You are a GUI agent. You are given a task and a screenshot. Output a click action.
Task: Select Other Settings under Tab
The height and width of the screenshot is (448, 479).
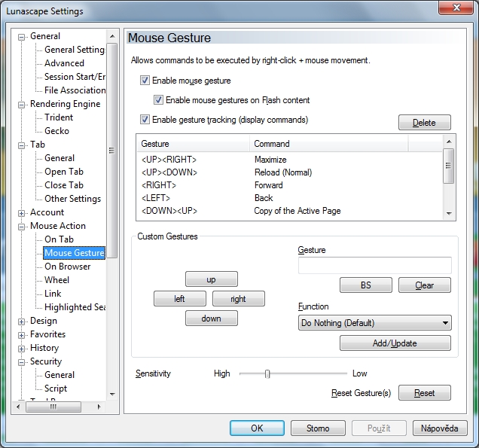[73, 199]
